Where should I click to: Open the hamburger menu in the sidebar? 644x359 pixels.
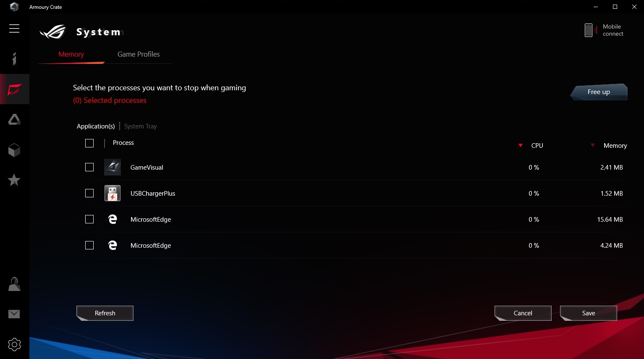click(14, 28)
